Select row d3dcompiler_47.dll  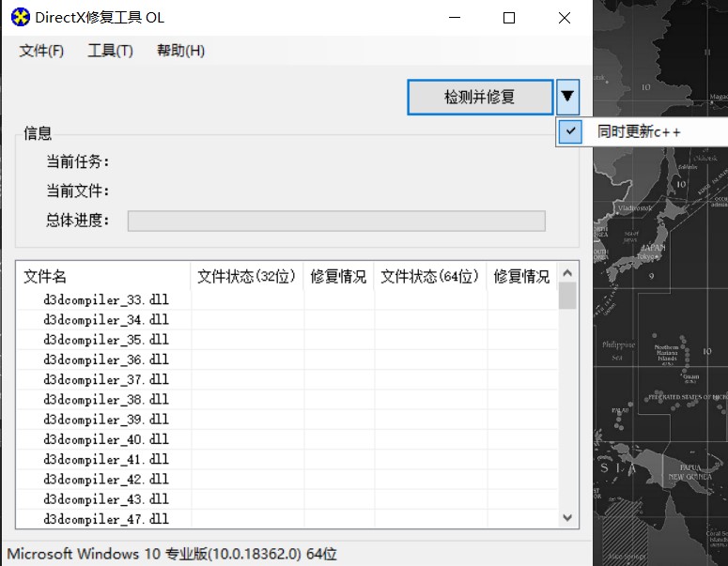click(x=287, y=519)
